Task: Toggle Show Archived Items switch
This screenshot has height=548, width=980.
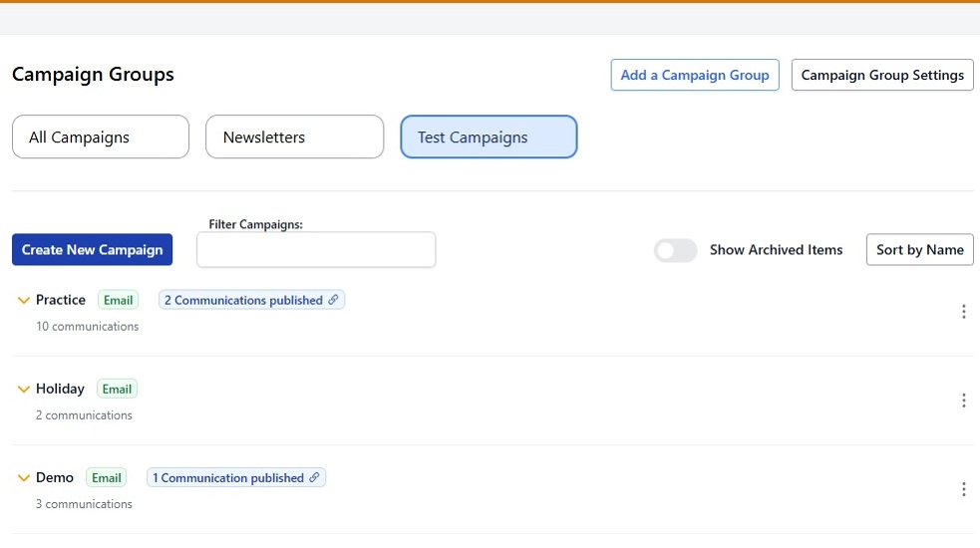Action: (x=675, y=250)
